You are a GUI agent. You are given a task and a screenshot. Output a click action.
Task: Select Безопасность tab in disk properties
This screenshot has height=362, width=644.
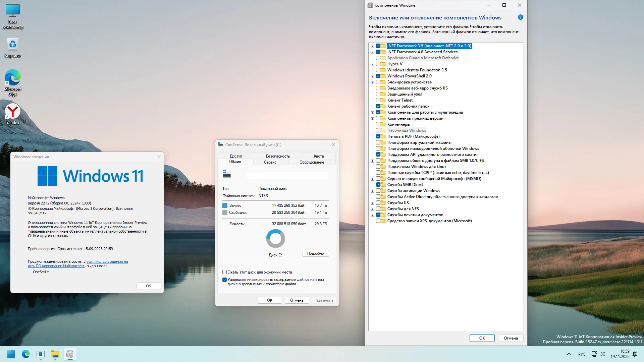pyautogui.click(x=277, y=156)
